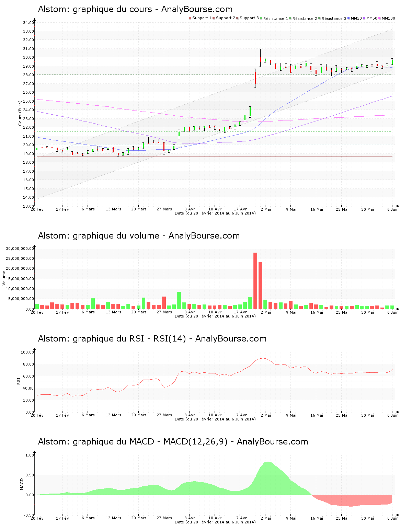Select the 'MM50' legend label

(x=372, y=18)
